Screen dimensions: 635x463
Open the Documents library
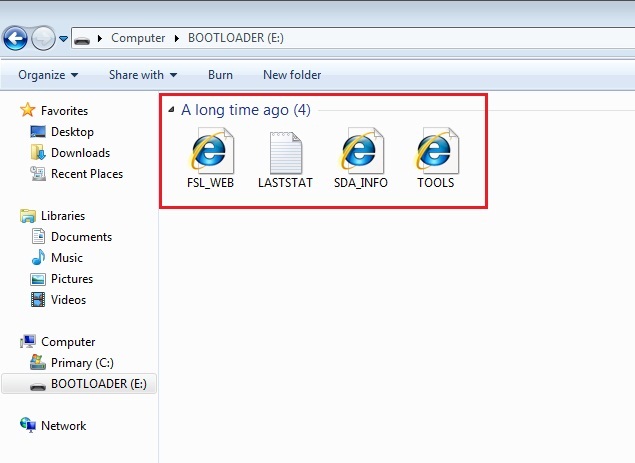[x=81, y=237]
